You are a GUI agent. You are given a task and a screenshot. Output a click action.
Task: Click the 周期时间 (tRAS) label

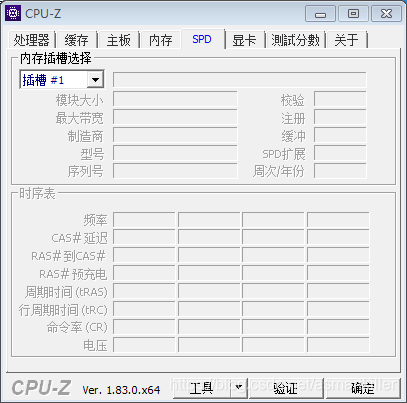[66, 292]
